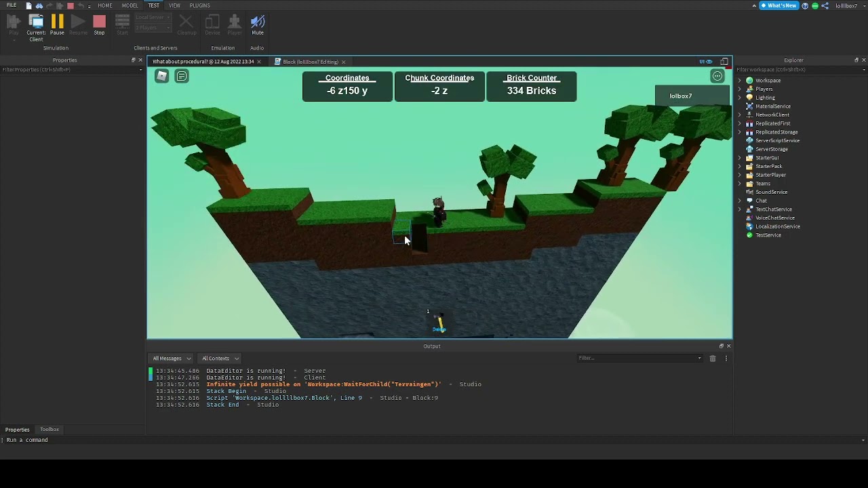Open the lolllbox7 account dropdown
868x488 pixels.
850,5
